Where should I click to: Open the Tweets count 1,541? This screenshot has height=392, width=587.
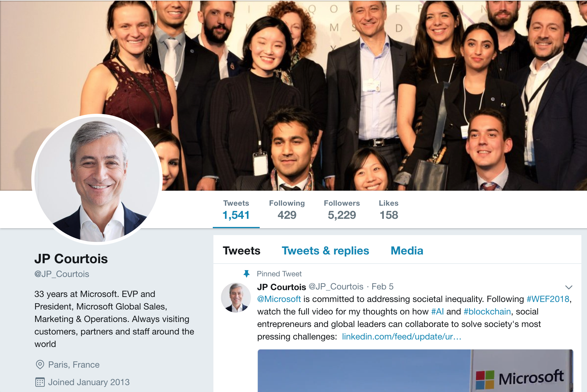point(236,210)
